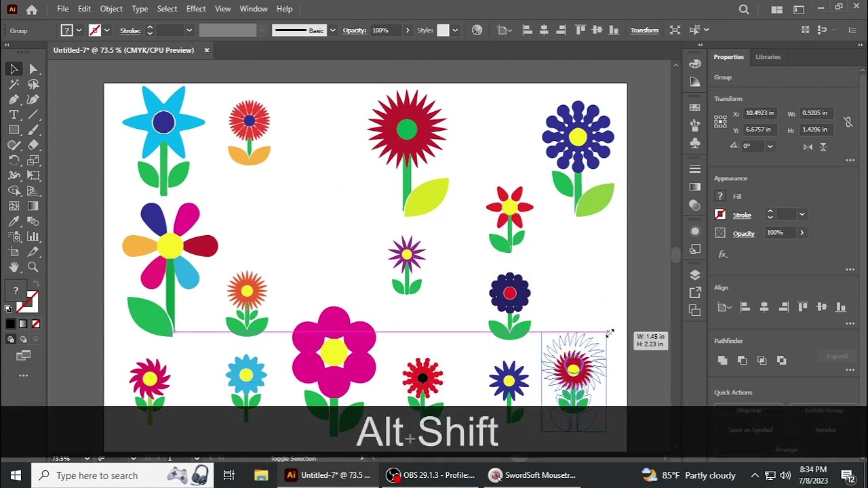Open the Style dropdown in control bar
The width and height of the screenshot is (868, 488).
(x=455, y=30)
